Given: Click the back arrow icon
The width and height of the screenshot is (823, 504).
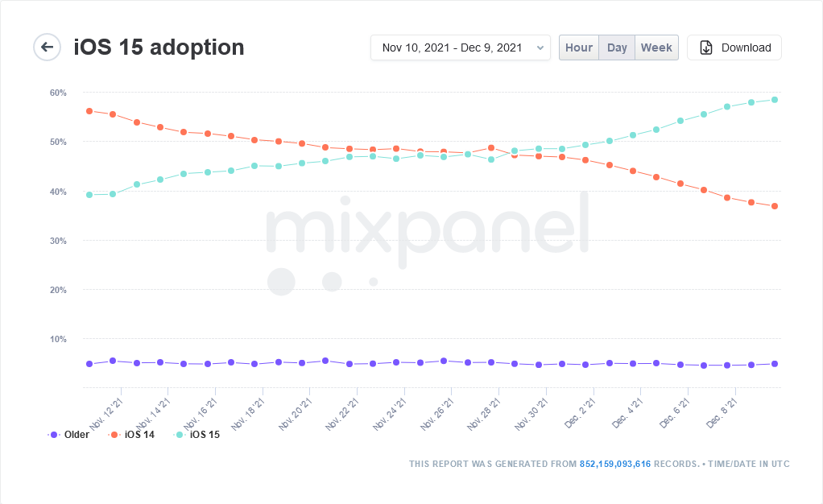Looking at the screenshot, I should point(48,48).
